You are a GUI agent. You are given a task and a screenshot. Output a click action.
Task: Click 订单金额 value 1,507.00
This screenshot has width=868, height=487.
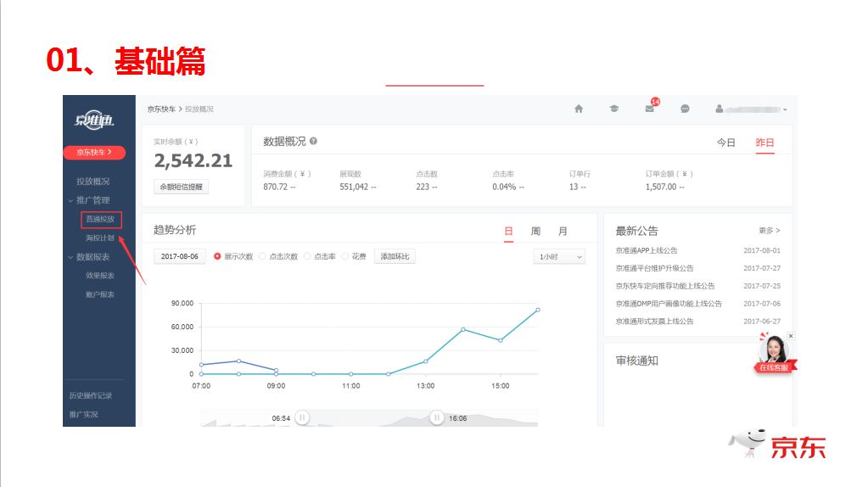[x=661, y=187]
